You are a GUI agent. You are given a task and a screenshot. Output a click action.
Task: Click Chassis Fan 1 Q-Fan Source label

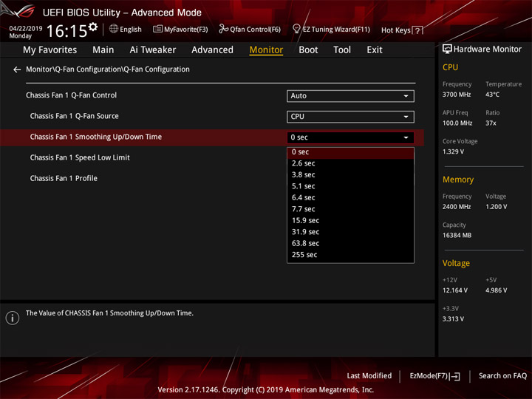click(x=75, y=117)
